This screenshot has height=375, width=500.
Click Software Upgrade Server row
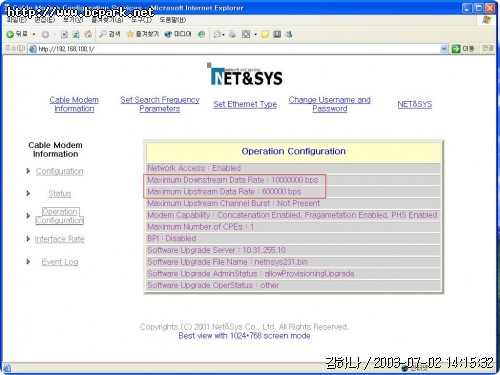pyautogui.click(x=293, y=250)
